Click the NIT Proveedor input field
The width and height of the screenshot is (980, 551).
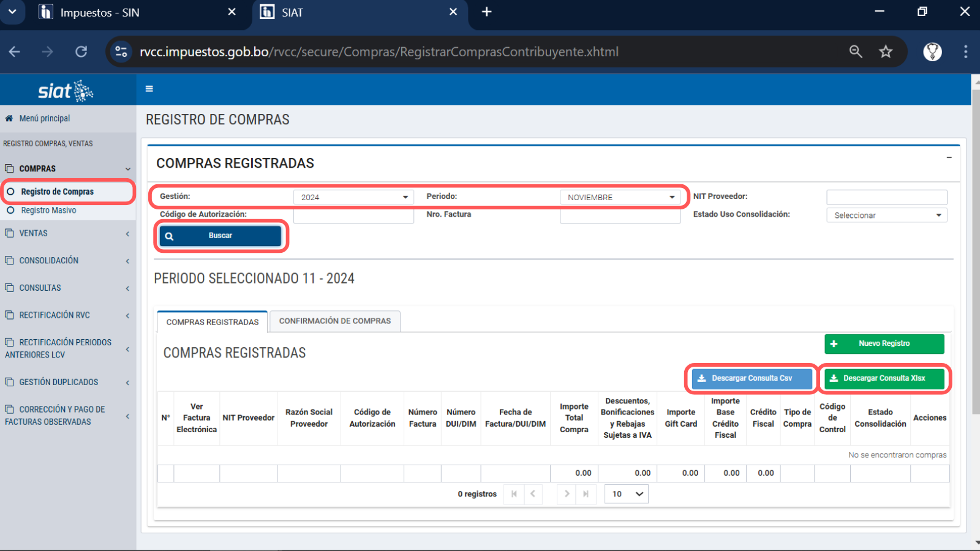[x=886, y=197]
